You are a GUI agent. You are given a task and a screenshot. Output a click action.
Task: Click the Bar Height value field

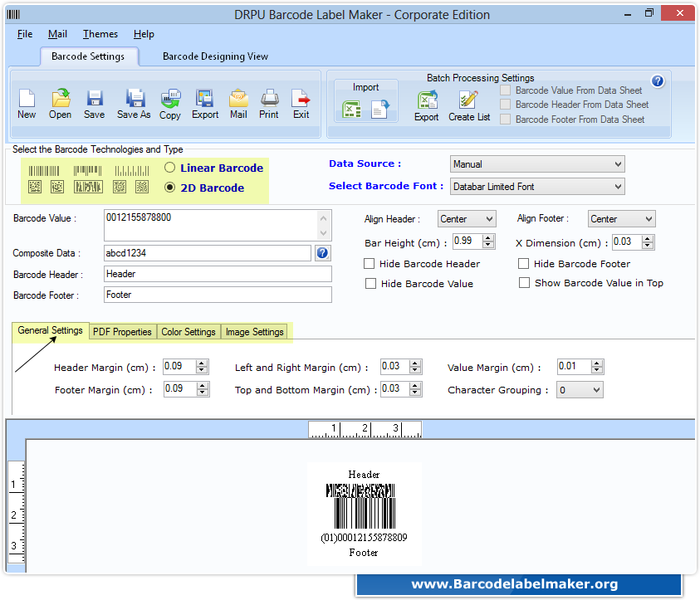click(x=467, y=241)
